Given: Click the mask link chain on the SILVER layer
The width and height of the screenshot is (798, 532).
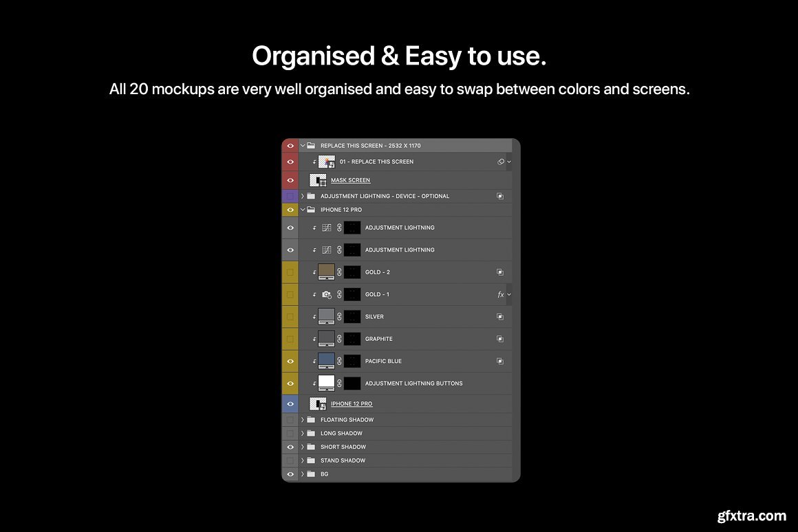Looking at the screenshot, I should click(339, 317).
